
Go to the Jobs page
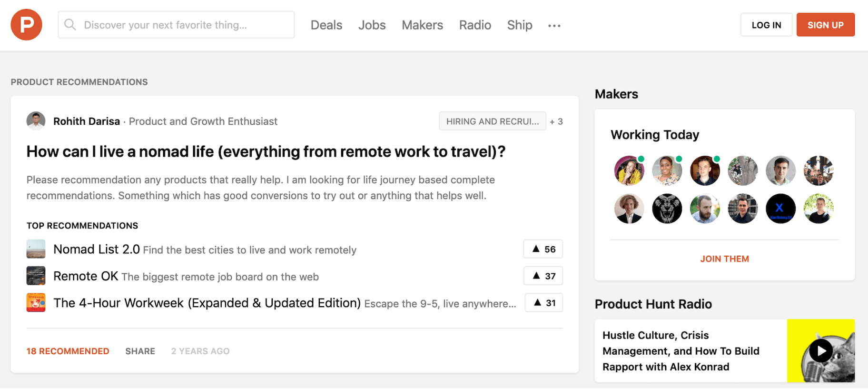[372, 25]
